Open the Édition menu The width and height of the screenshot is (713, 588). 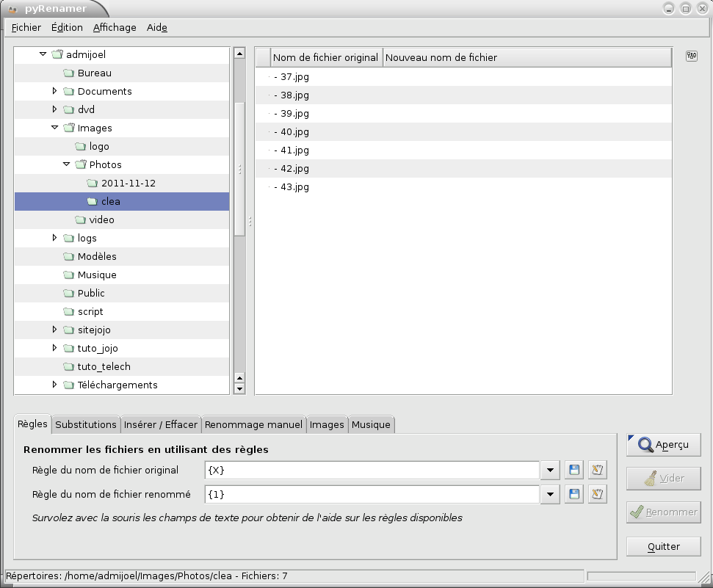(67, 28)
